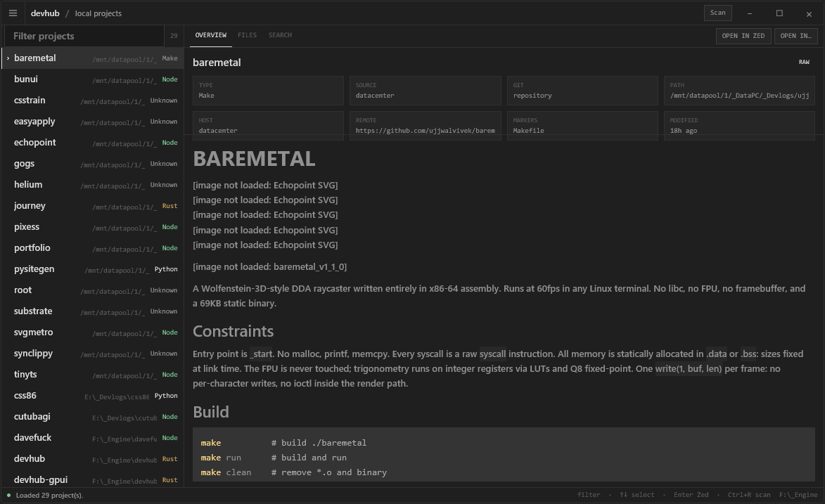
Task: Select the devhub-gpui project
Action: [93, 479]
